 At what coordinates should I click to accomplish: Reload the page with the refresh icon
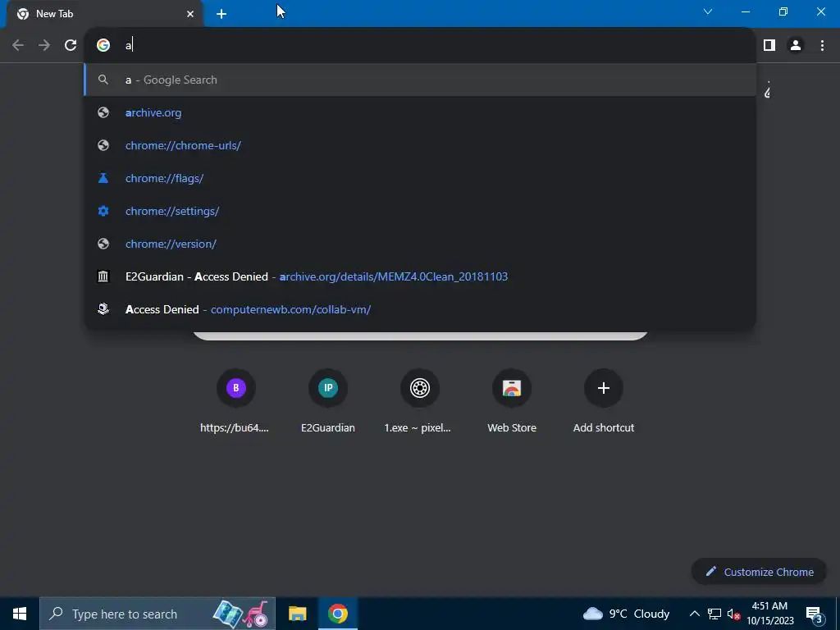tap(71, 45)
